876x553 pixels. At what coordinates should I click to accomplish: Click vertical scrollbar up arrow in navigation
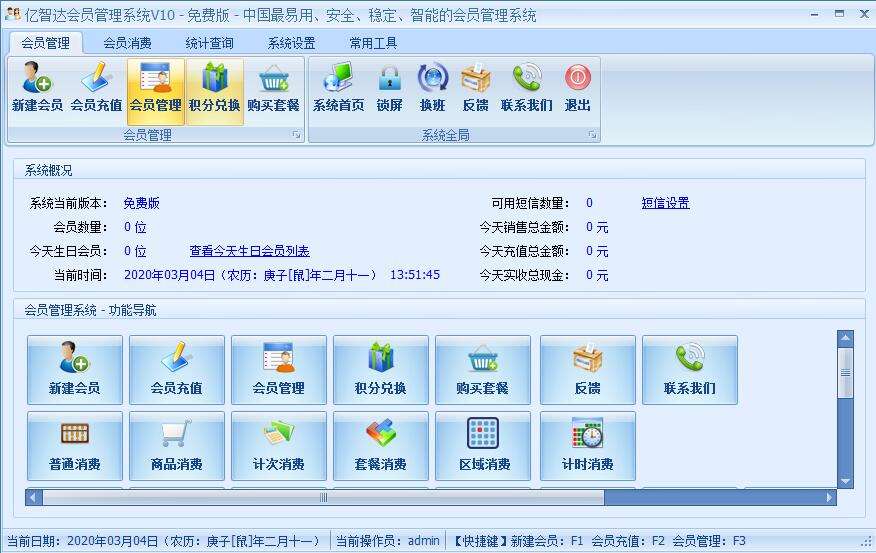point(845,338)
